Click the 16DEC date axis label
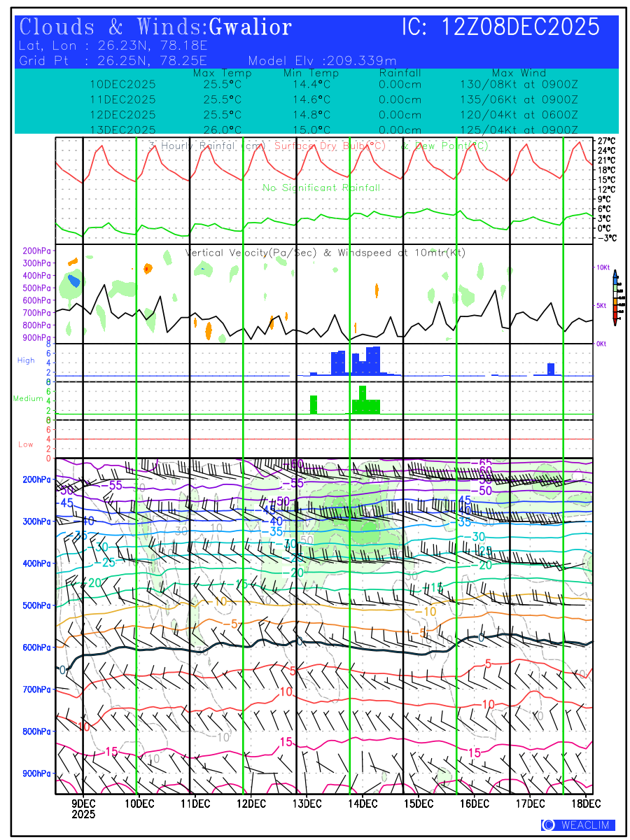The width and height of the screenshot is (630, 840). click(x=474, y=804)
